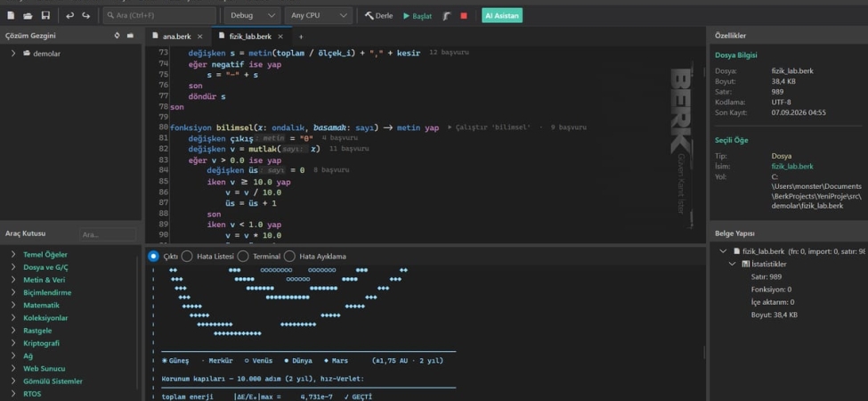Expand the RTOS toolbox group
This screenshot has height=401, width=868.
(x=13, y=395)
